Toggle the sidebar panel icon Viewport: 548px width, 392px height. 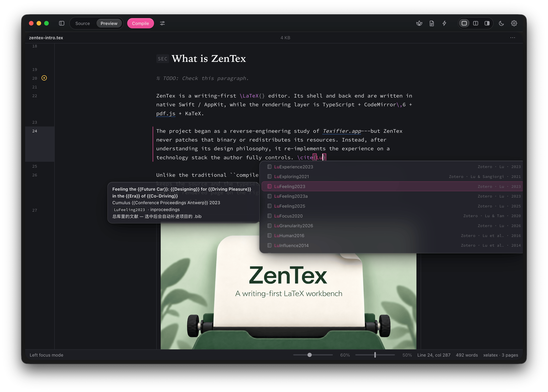[x=62, y=23]
